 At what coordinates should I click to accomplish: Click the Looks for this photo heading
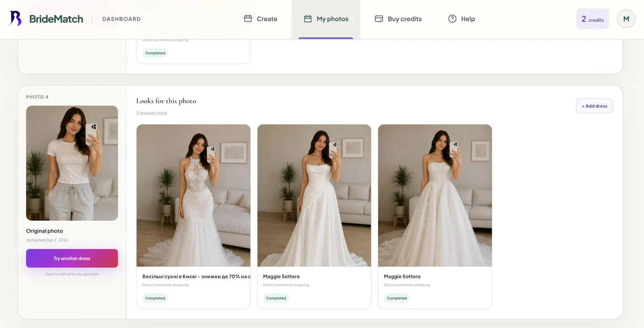pyautogui.click(x=166, y=101)
